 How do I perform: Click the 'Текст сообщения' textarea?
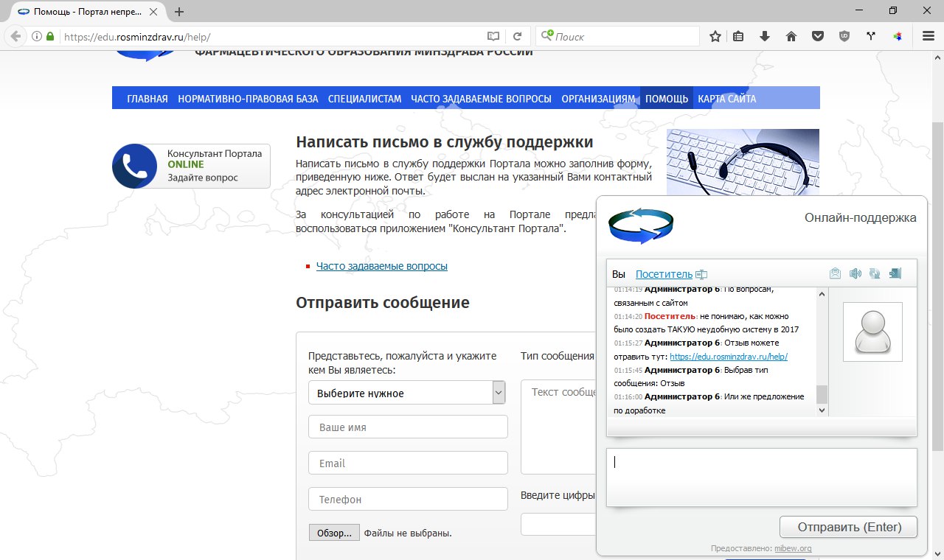pyautogui.click(x=558, y=427)
